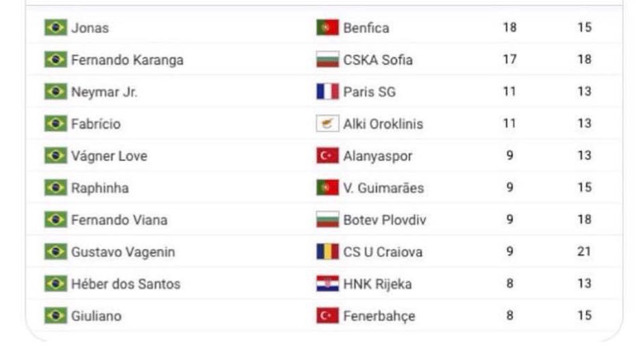
Task: Open player Gustavo Vagenin
Action: click(123, 252)
